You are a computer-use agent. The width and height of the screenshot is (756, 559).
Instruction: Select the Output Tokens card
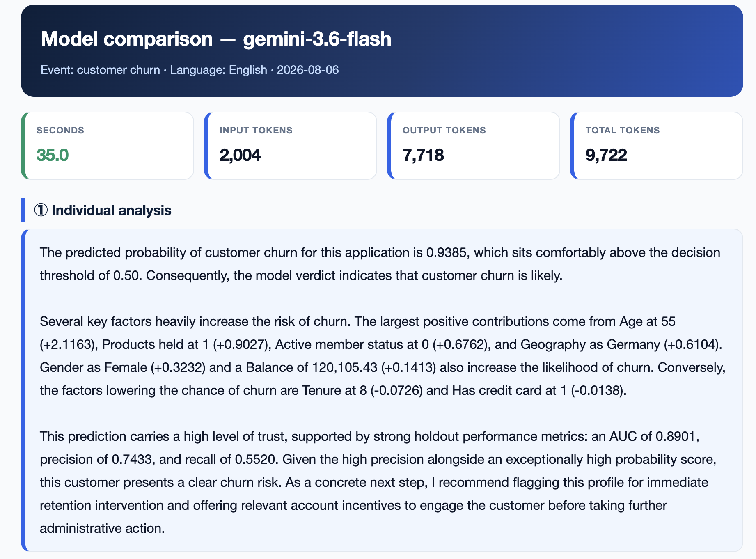click(x=474, y=146)
